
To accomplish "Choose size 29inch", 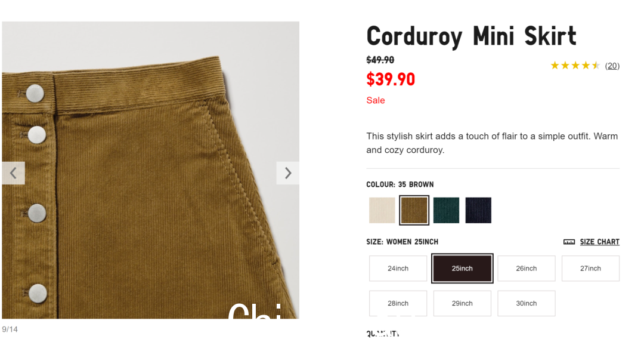I will coord(462,303).
